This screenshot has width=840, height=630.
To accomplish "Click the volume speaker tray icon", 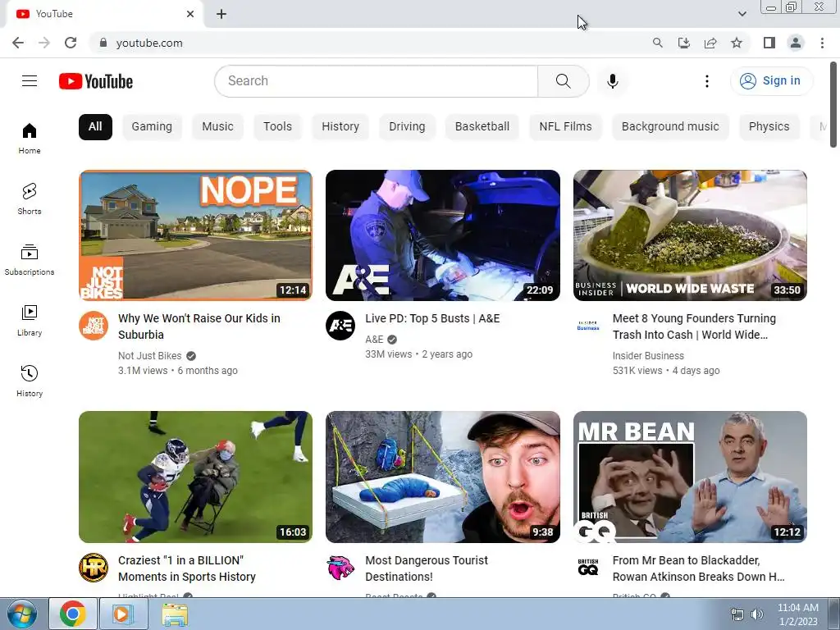I will click(x=756, y=614).
